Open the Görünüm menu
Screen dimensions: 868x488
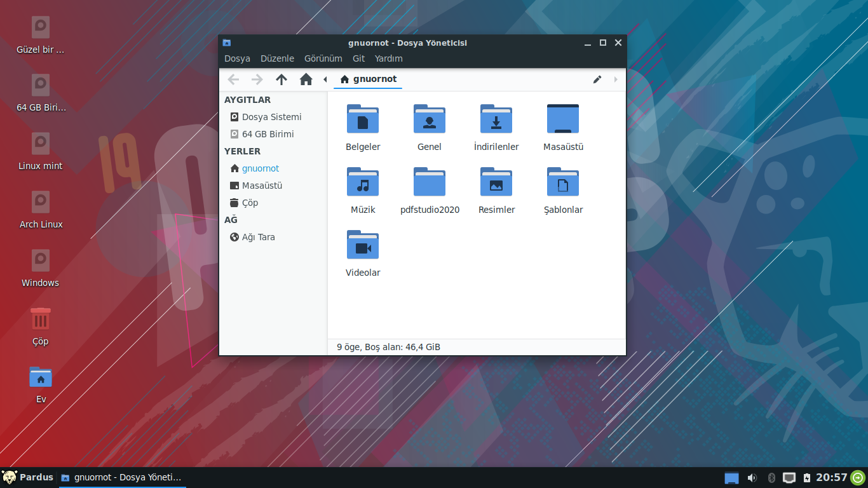pyautogui.click(x=323, y=58)
